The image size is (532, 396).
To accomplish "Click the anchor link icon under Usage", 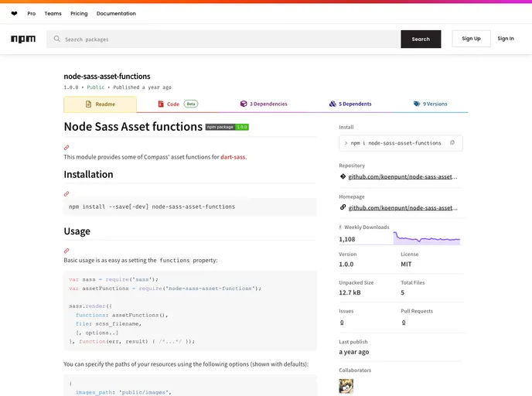I will tap(66, 251).
